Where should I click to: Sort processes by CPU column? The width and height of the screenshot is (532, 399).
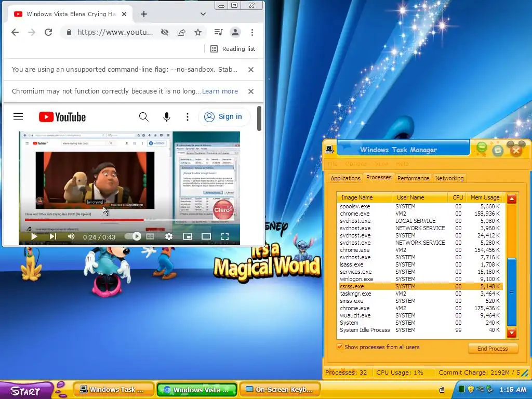coord(457,197)
